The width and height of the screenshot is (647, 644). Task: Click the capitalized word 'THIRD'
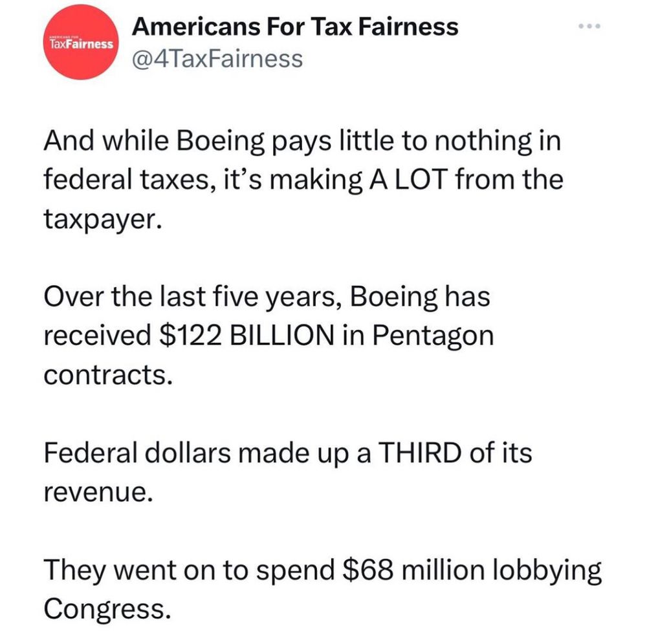pos(419,452)
